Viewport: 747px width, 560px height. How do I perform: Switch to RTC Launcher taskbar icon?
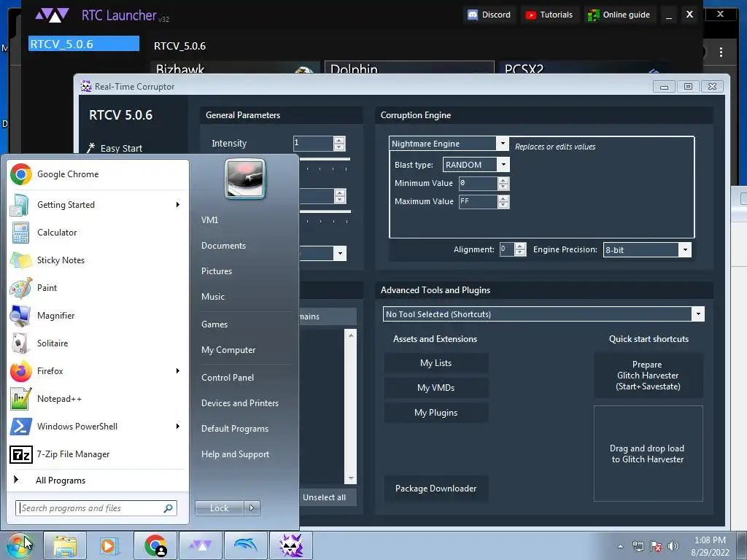(x=201, y=545)
